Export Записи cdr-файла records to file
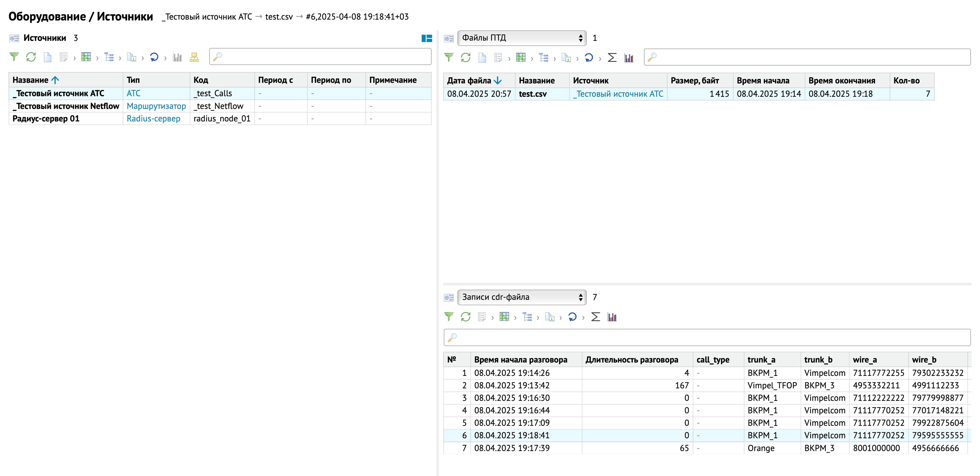 click(550, 317)
